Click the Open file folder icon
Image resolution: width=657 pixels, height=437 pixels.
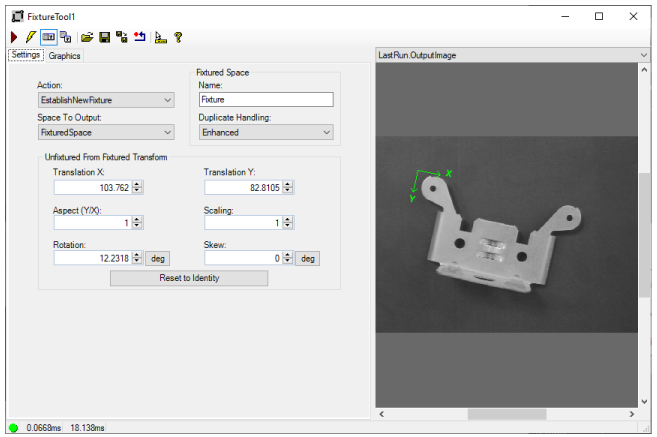pyautogui.click(x=87, y=37)
